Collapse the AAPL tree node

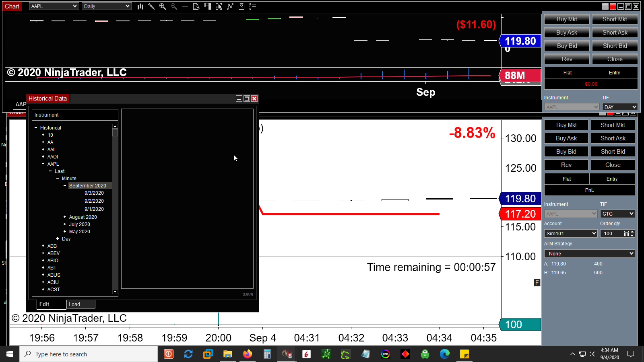pyautogui.click(x=43, y=164)
